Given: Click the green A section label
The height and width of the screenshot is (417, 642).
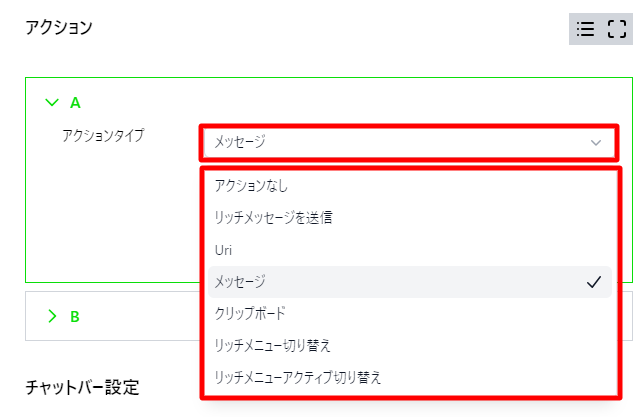Looking at the screenshot, I should tap(75, 102).
